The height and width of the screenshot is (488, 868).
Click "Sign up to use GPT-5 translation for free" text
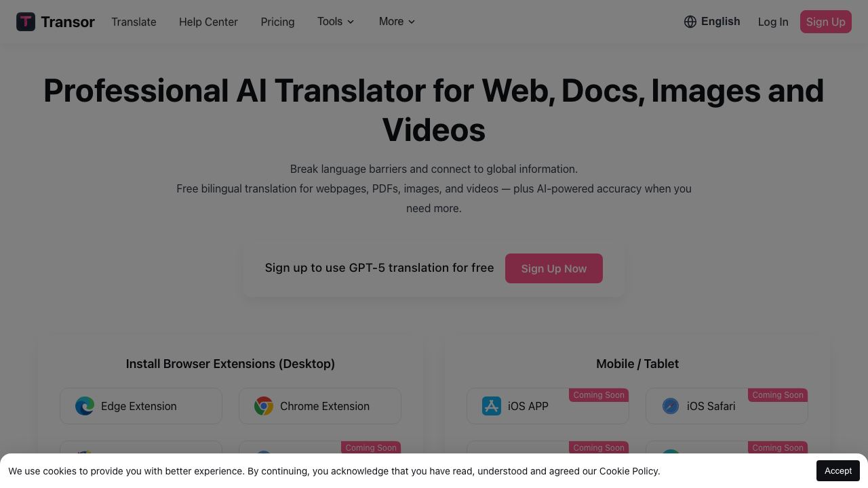(x=379, y=268)
